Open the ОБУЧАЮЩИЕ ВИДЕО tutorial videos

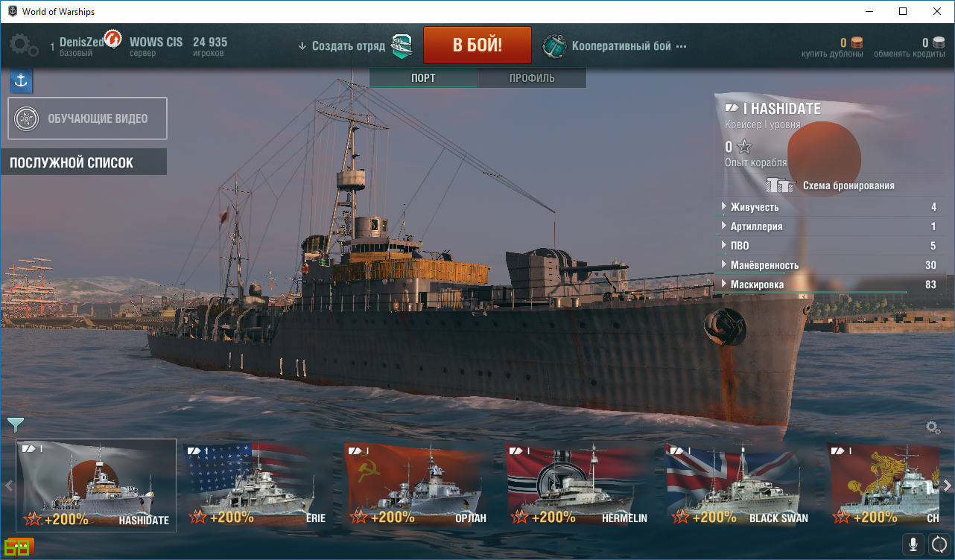click(x=88, y=118)
